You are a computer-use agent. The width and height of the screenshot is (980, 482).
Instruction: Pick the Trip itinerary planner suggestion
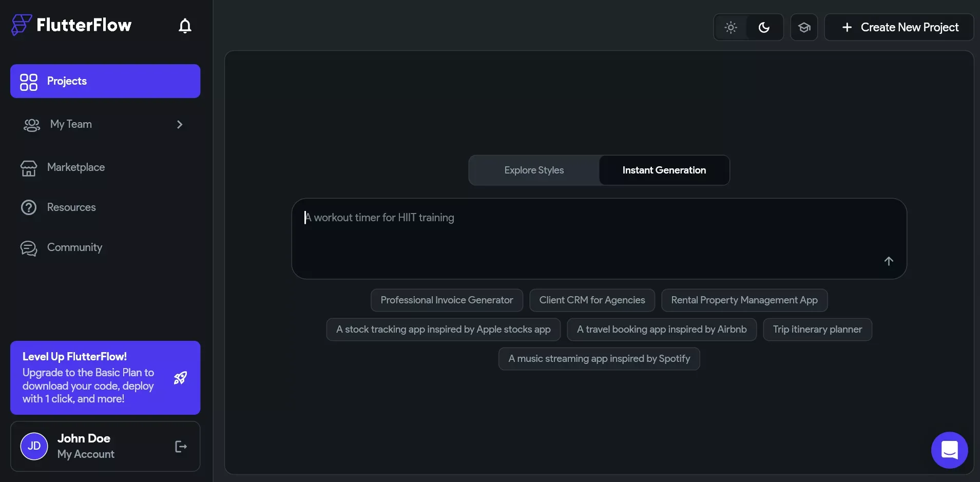(817, 330)
